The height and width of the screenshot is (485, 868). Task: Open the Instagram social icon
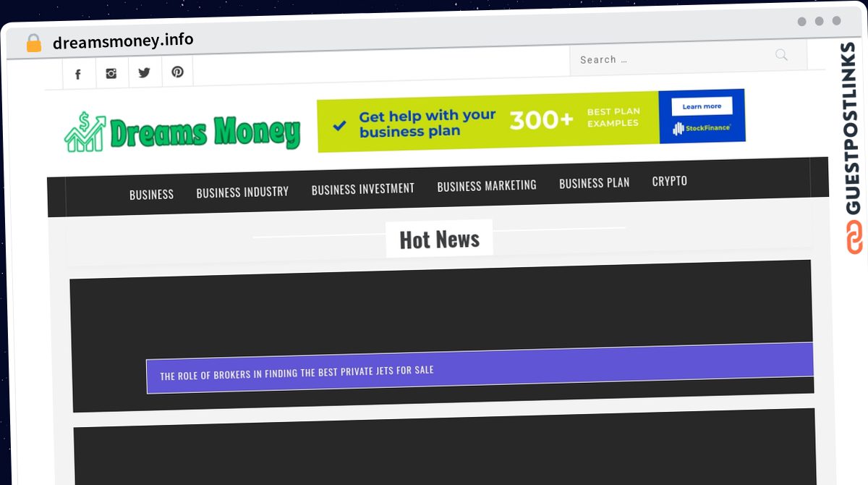point(111,73)
